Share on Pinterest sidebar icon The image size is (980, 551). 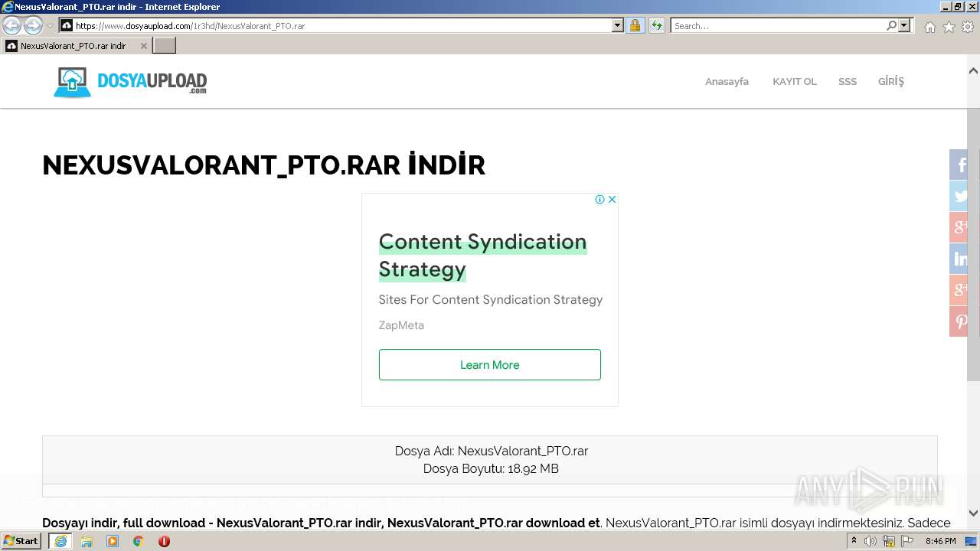959,321
